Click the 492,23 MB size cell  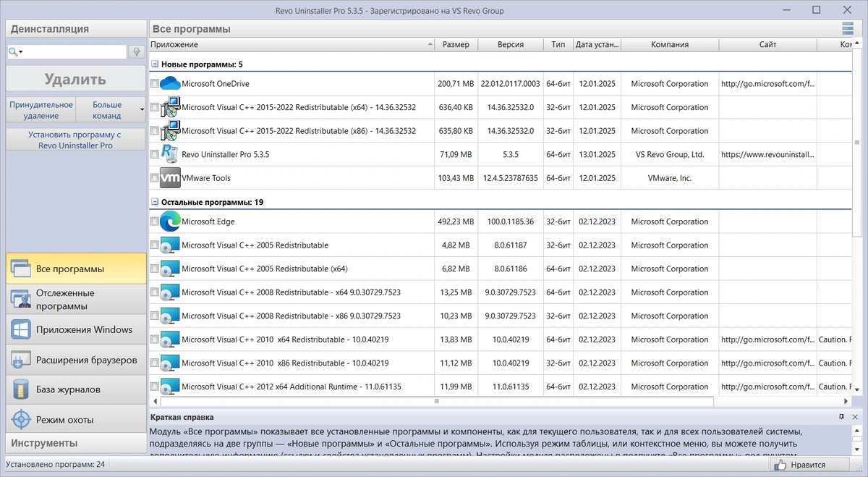coord(456,221)
